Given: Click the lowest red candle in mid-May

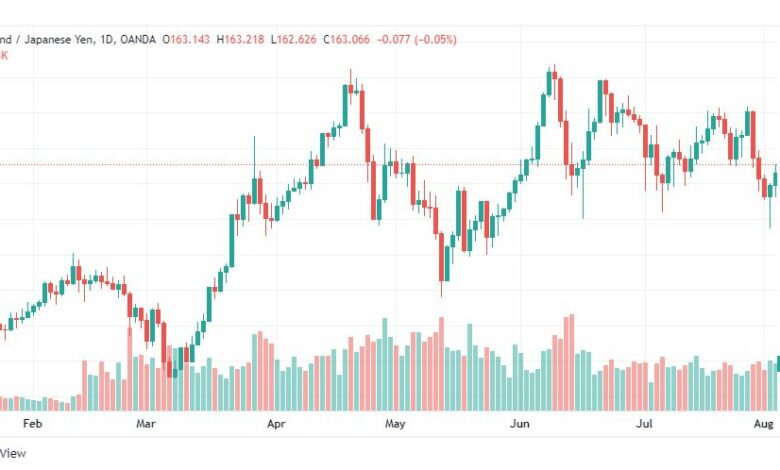Looking at the screenshot, I should (x=441, y=257).
